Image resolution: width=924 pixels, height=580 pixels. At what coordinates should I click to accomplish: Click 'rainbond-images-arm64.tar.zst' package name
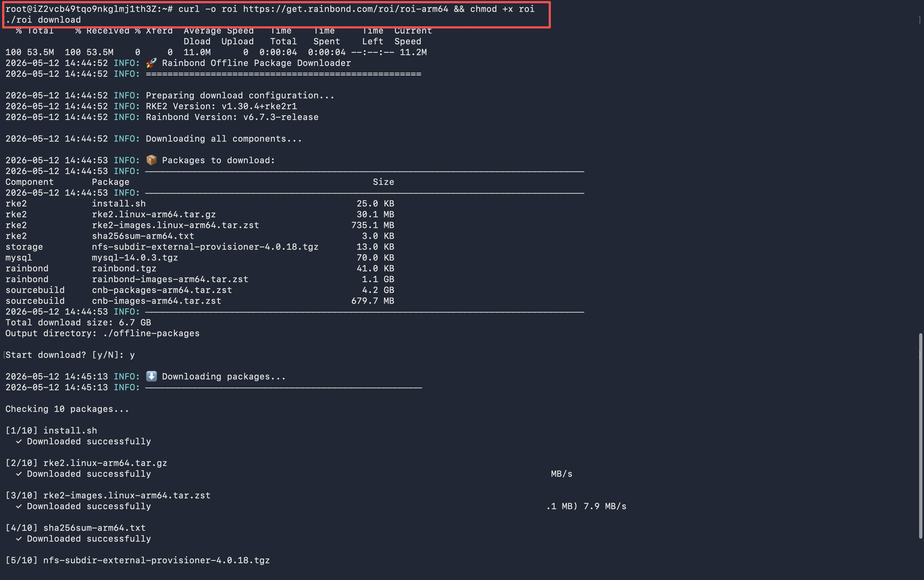(170, 279)
